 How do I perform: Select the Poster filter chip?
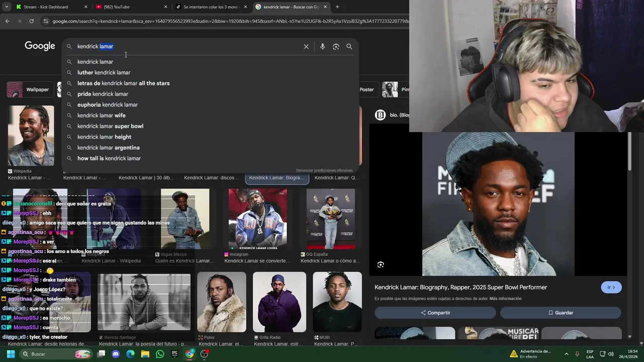coord(367,89)
